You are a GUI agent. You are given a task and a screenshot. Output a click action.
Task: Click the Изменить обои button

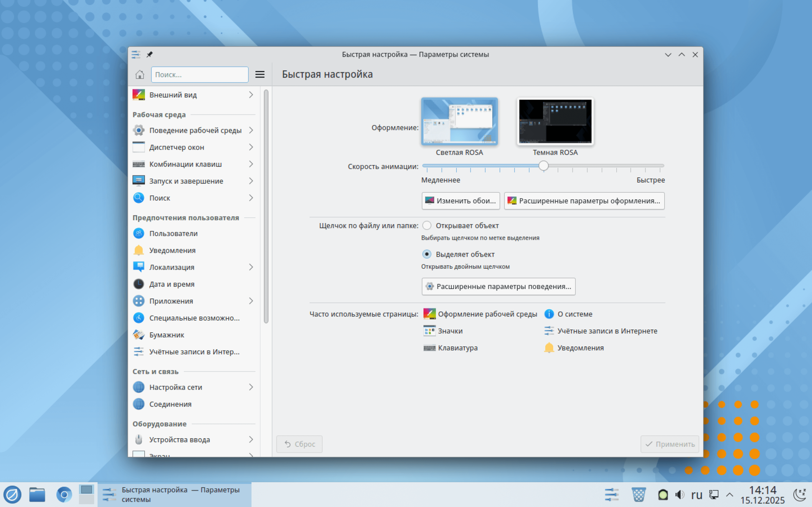[460, 201]
